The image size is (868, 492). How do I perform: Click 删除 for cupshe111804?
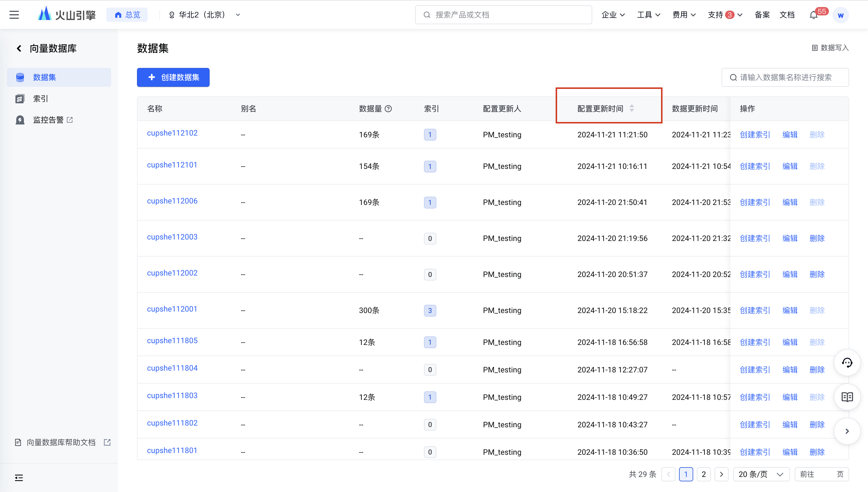tap(817, 370)
